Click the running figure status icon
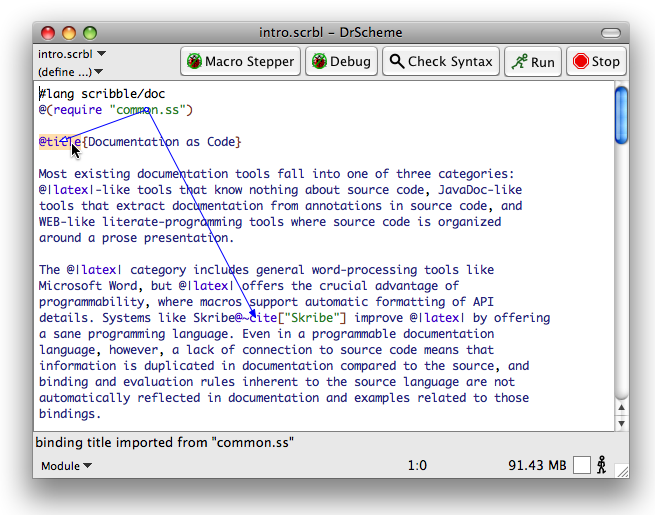 click(x=601, y=465)
